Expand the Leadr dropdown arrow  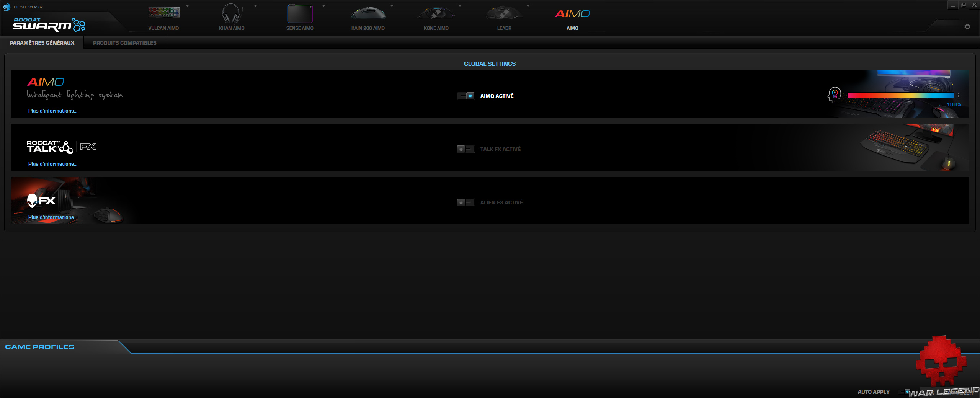pos(528,6)
